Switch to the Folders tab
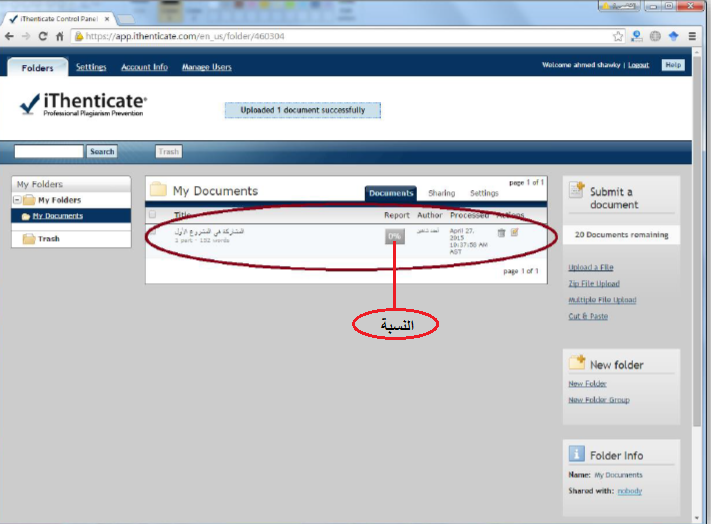This screenshot has width=711, height=524. coord(38,68)
